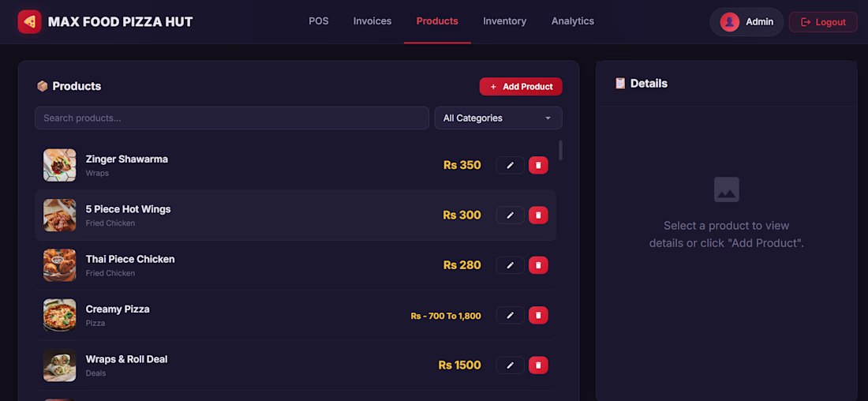Screen dimensions: 868x401
Task: Click the Logout button
Action: (x=822, y=22)
